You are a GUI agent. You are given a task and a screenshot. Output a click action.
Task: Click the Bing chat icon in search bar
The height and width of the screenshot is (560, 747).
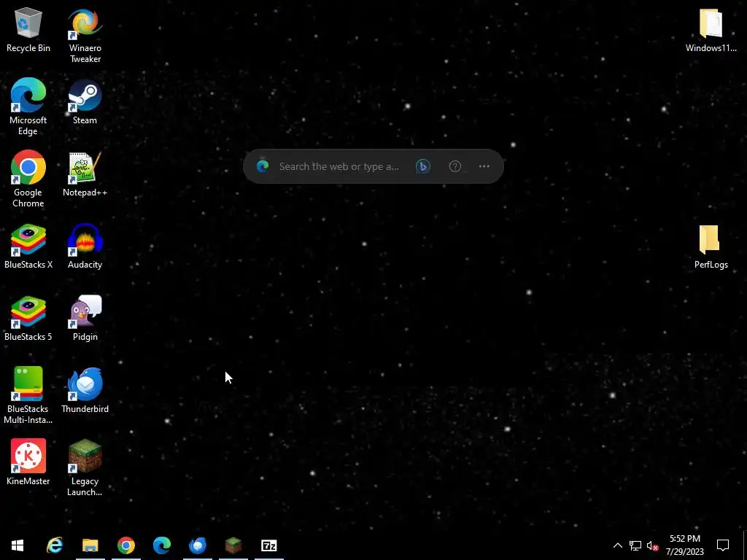(x=423, y=167)
